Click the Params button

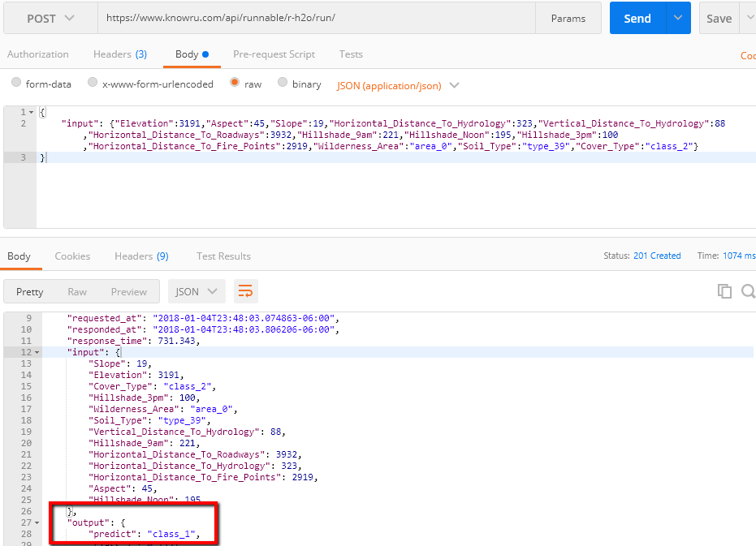(568, 19)
